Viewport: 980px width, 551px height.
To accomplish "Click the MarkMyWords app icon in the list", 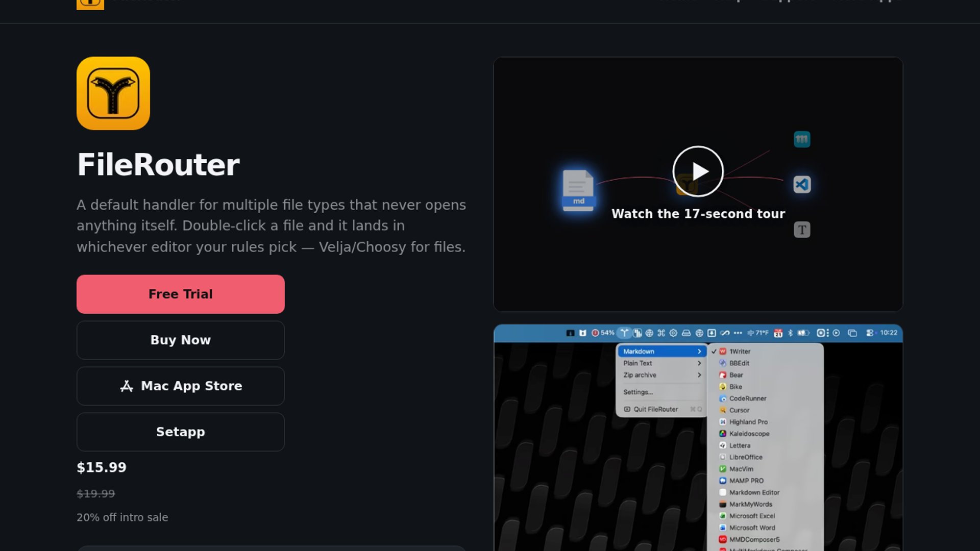I will [723, 504].
